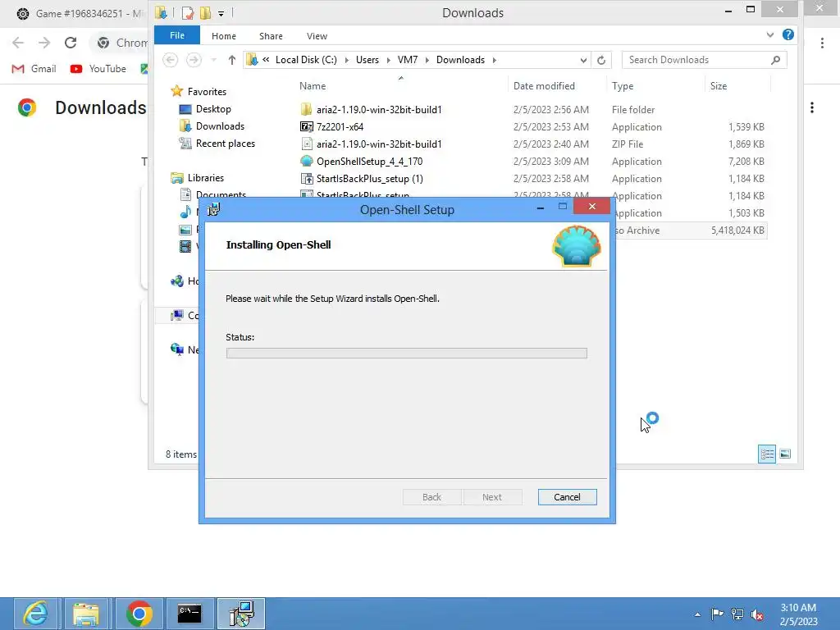Screen dimensions: 840x630
Task: Switch to large icons view
Action: coord(785,454)
